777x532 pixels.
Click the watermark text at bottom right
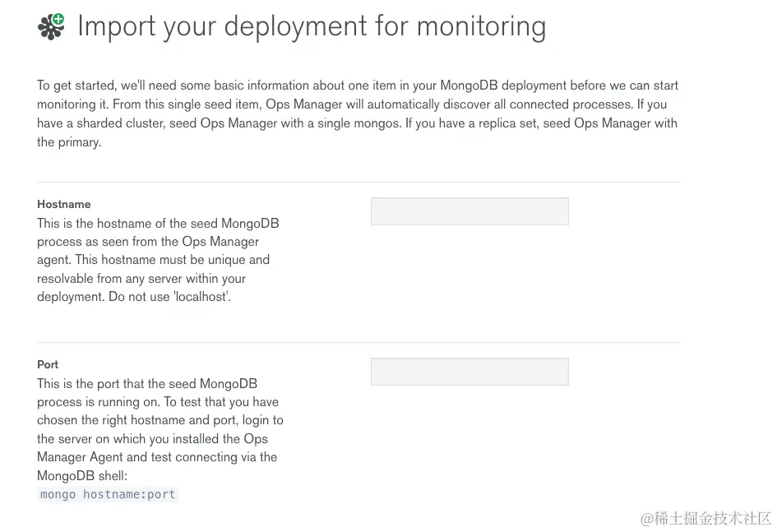click(x=705, y=518)
